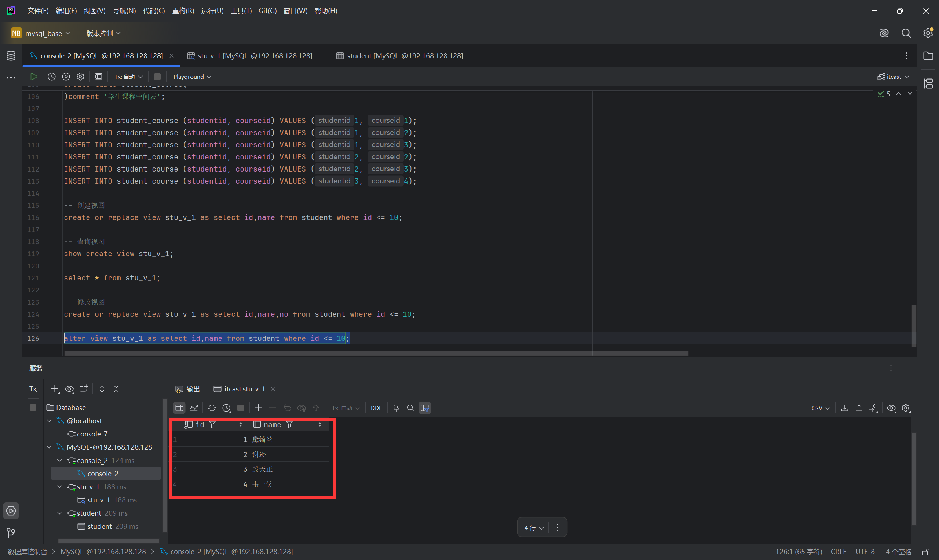
Task: Pin the result tab with the pin icon
Action: [396, 408]
